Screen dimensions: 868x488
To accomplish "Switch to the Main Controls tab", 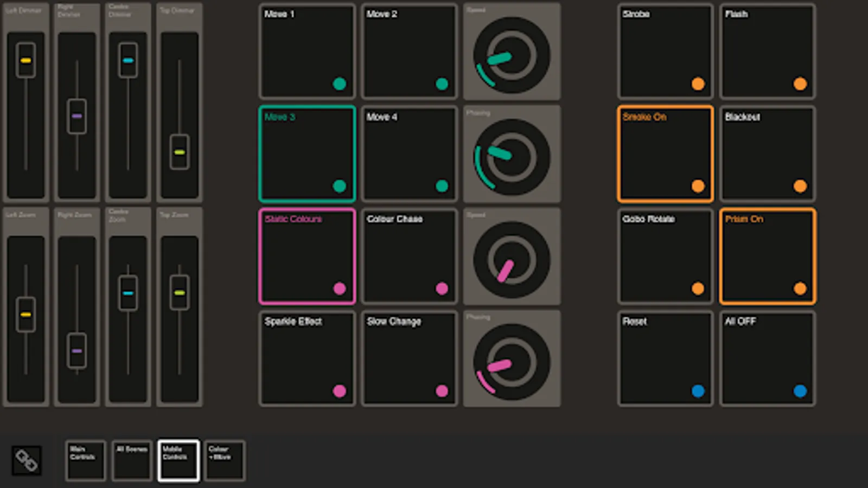I will [x=85, y=460].
